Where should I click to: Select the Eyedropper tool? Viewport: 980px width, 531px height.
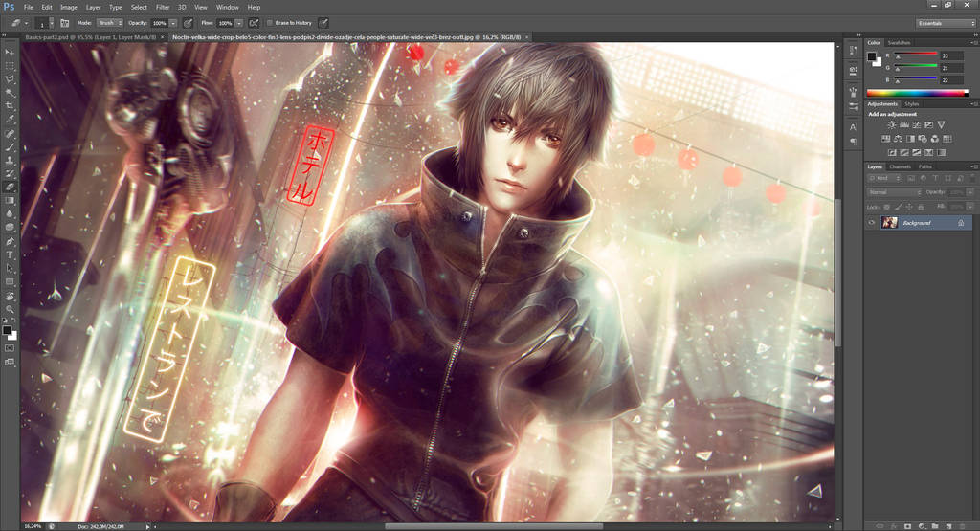(x=10, y=120)
